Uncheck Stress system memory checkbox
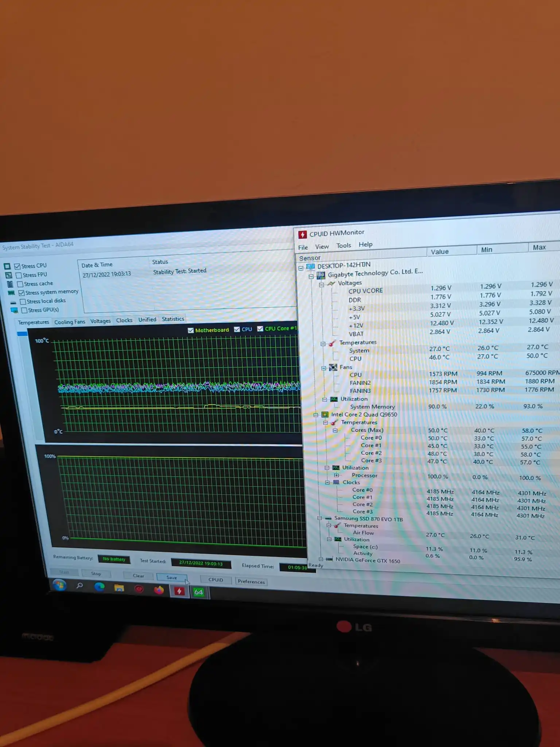560x747 pixels. point(22,293)
